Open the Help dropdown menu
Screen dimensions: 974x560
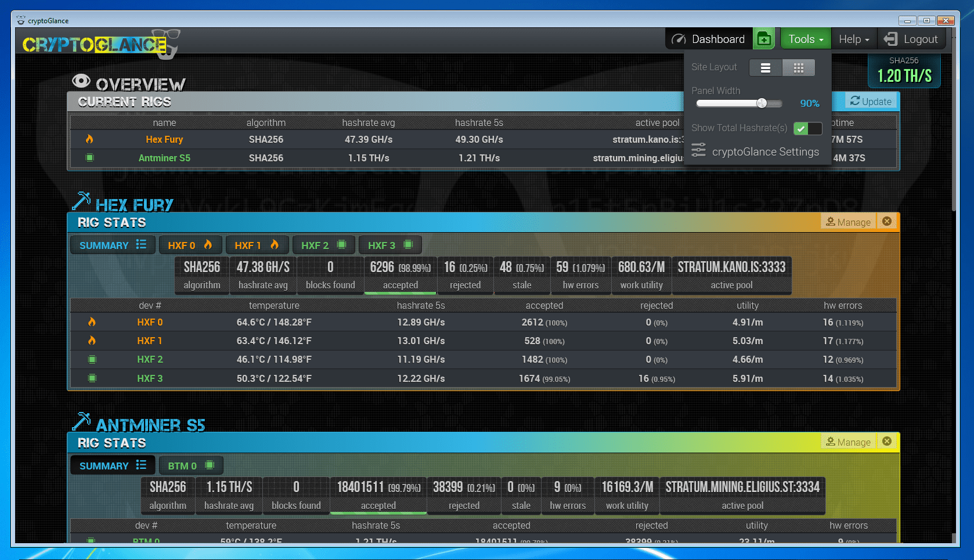pos(854,39)
